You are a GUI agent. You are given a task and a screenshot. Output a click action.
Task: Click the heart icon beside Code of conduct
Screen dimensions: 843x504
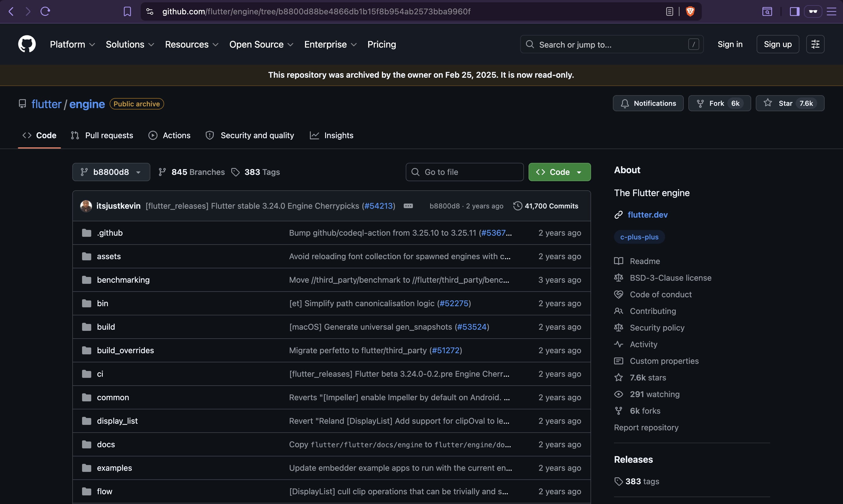click(x=618, y=294)
